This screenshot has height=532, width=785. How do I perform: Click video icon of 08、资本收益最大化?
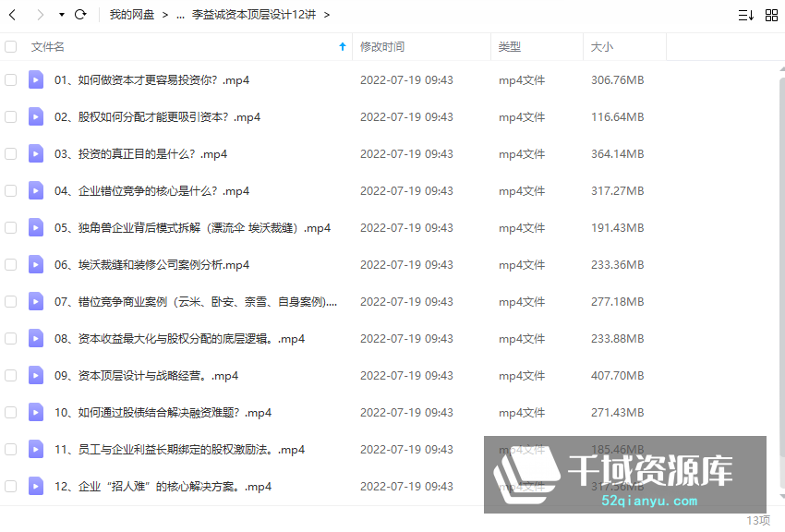point(35,338)
